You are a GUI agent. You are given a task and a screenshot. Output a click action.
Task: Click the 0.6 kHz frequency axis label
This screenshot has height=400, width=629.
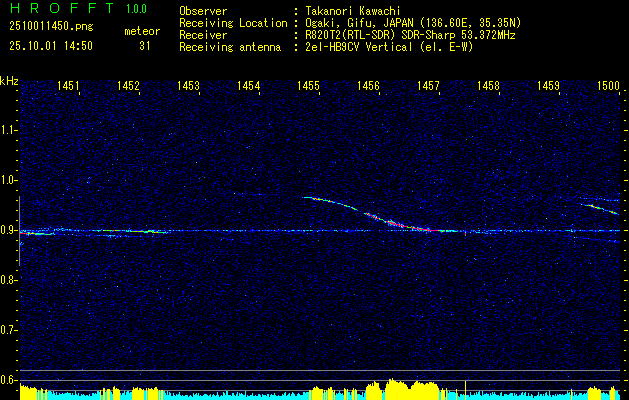point(9,379)
